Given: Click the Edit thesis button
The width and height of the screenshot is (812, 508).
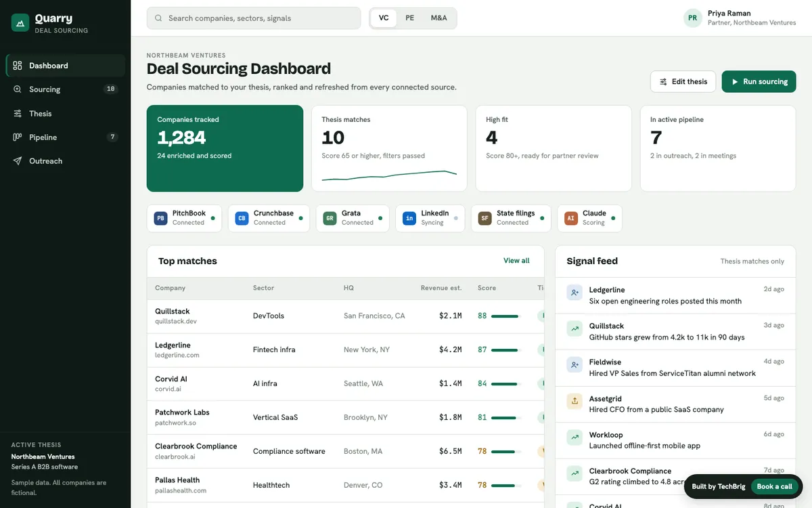Looking at the screenshot, I should click(x=683, y=81).
